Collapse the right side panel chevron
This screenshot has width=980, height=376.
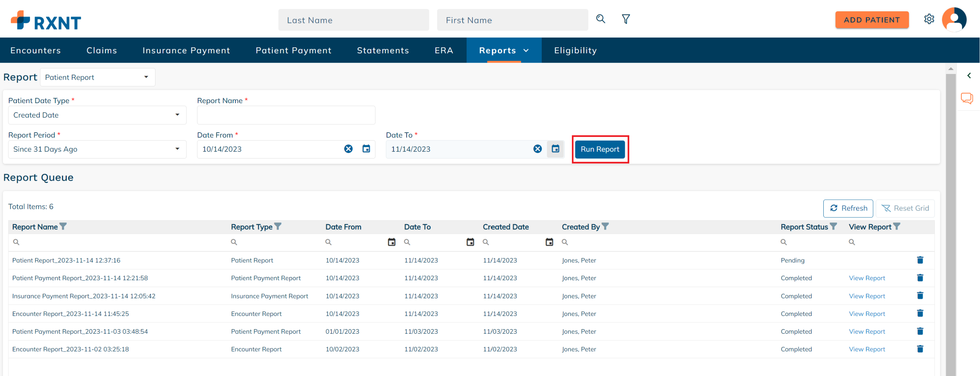[969, 75]
